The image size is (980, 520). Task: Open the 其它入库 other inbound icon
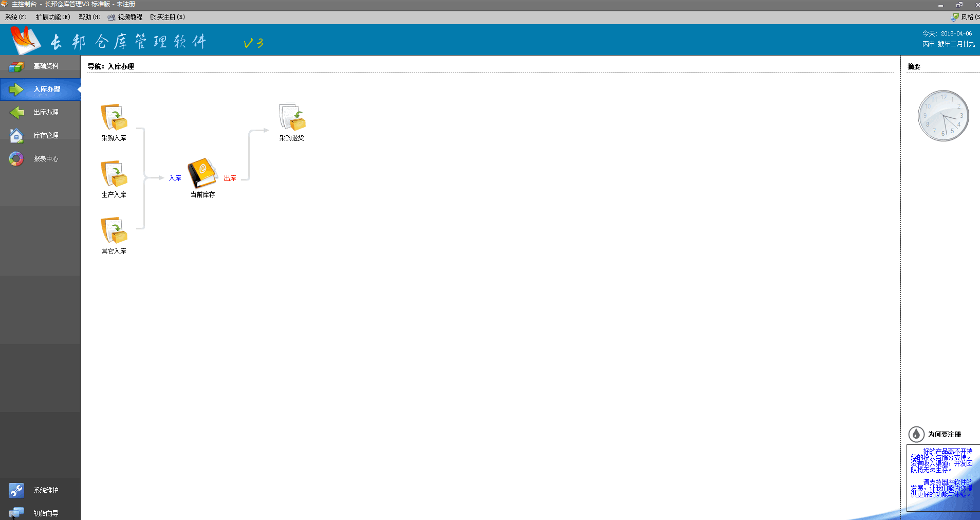click(114, 230)
